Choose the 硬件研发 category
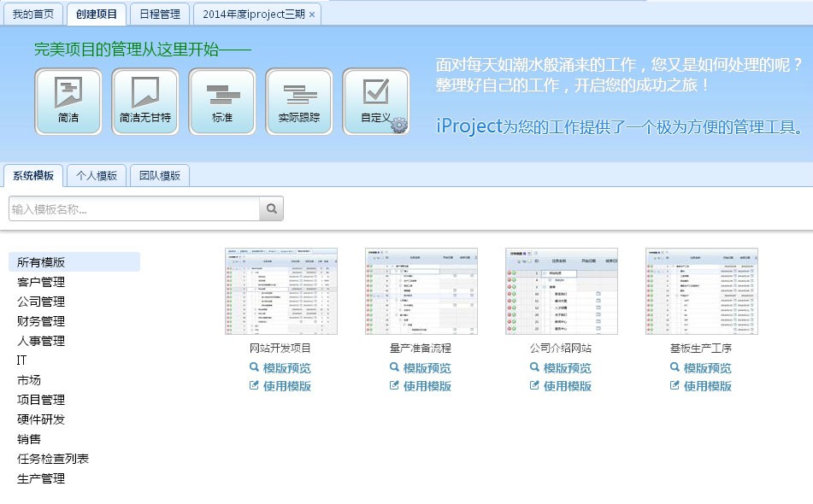Screen dimensions: 813x504 (41, 419)
